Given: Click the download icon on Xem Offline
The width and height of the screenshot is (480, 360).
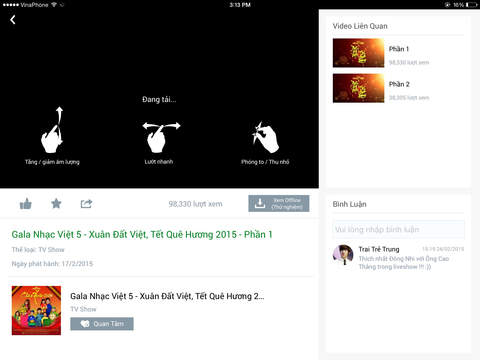Looking at the screenshot, I should click(260, 203).
